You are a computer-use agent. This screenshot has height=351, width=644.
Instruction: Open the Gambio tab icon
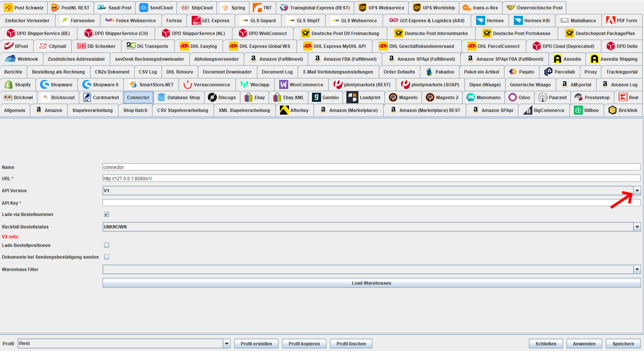(x=317, y=97)
